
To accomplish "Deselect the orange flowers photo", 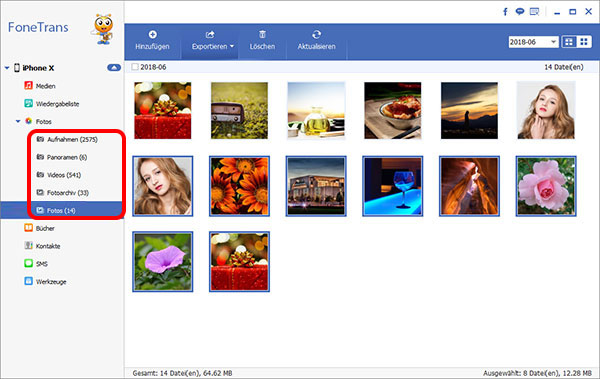I will point(240,186).
